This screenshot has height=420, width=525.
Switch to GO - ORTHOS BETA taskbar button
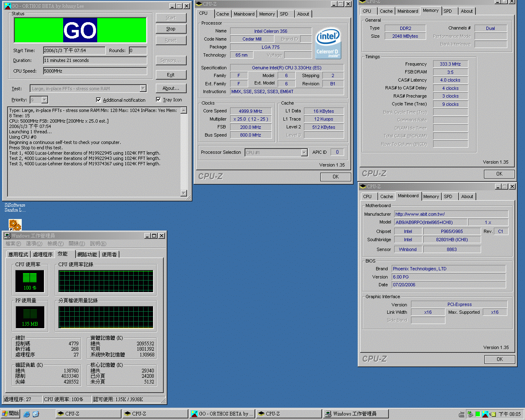pos(222,414)
